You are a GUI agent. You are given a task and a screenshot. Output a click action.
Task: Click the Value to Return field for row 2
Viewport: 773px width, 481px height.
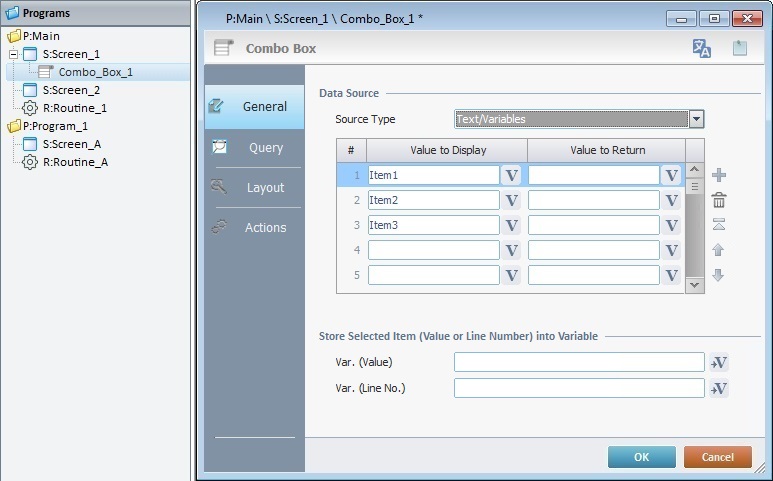[x=593, y=200]
